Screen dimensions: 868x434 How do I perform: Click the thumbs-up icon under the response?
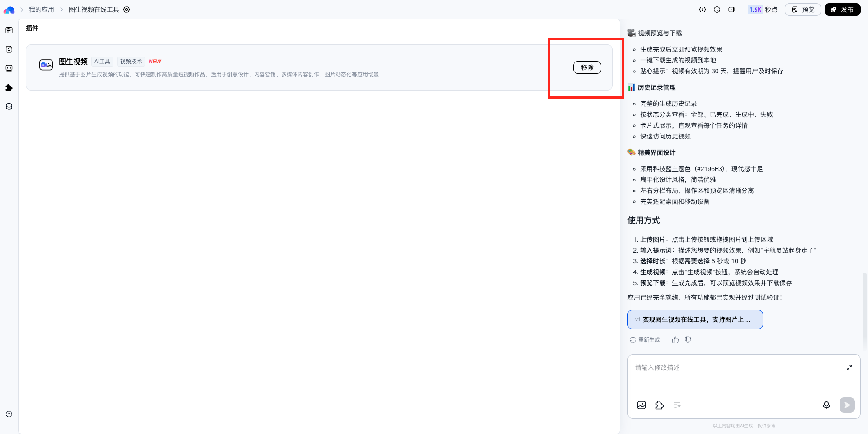tap(675, 340)
